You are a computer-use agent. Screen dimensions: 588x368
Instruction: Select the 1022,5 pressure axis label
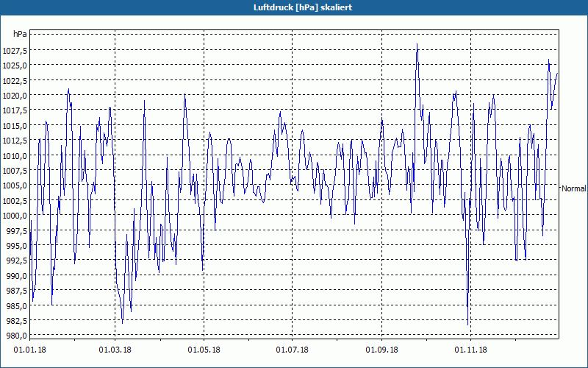pos(15,80)
